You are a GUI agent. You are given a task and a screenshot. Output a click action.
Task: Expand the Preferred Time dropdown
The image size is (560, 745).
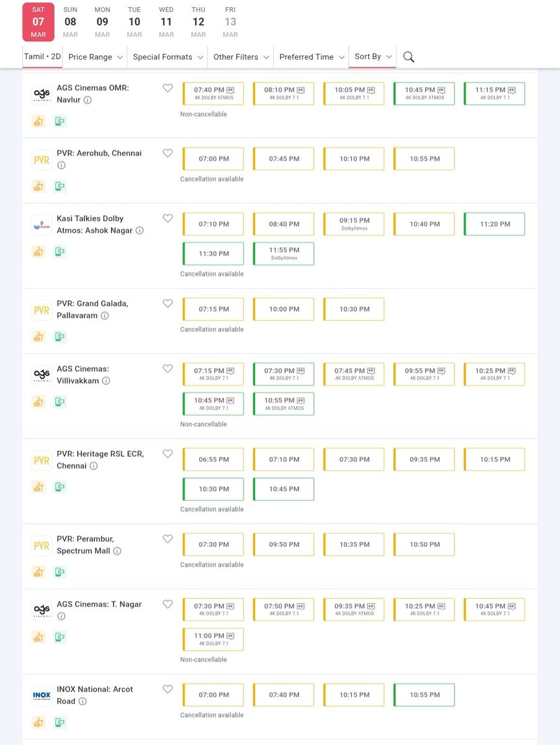[312, 56]
